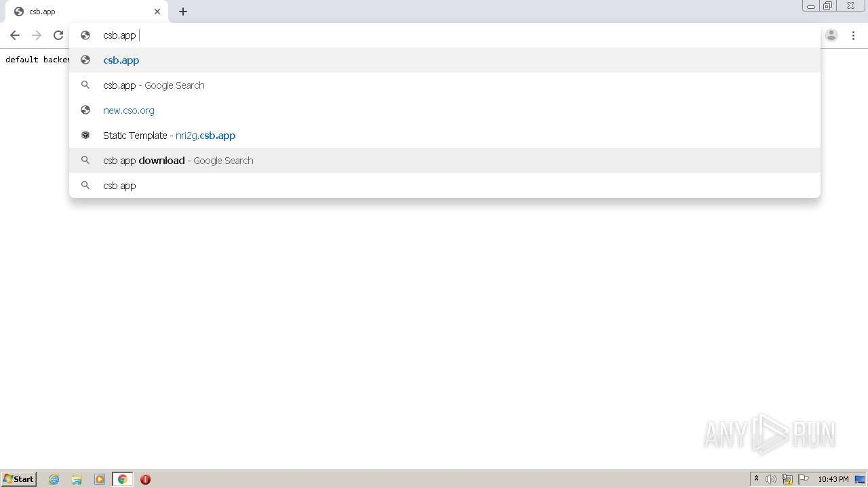Open the volume control in the tray
Screen dimensions: 868x488
(x=771, y=479)
